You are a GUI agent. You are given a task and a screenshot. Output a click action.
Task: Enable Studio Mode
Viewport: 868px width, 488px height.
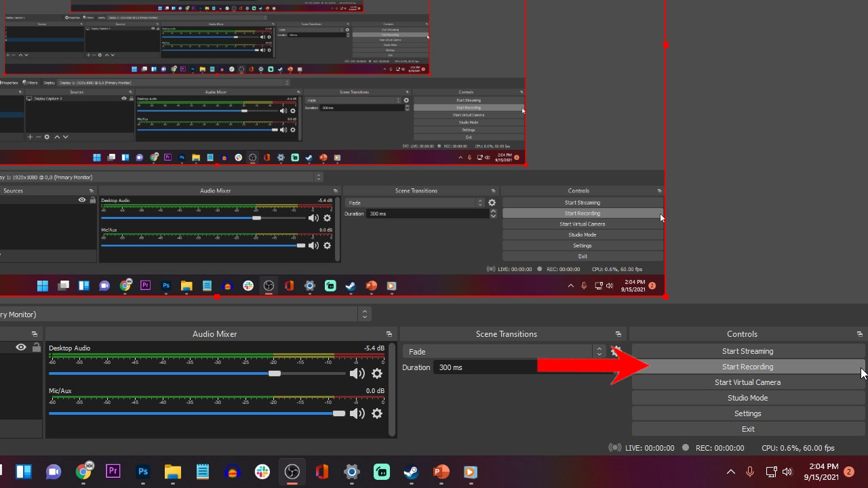[747, 398]
